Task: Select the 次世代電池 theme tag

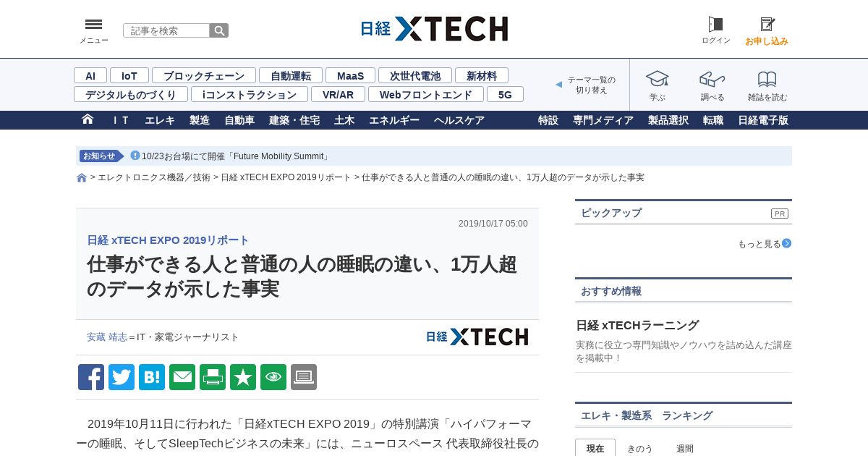Action: pos(415,75)
